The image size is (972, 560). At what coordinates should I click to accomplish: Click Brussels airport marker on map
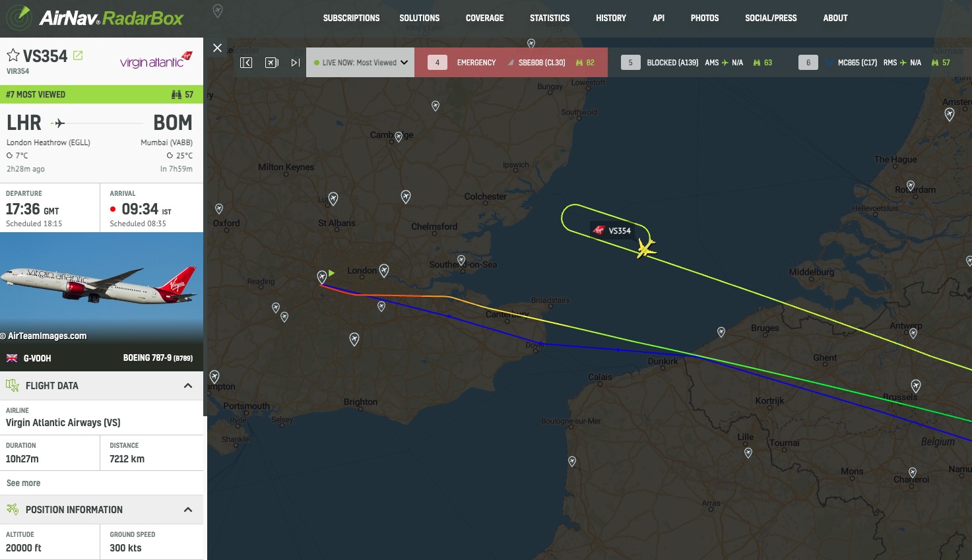[x=916, y=385]
